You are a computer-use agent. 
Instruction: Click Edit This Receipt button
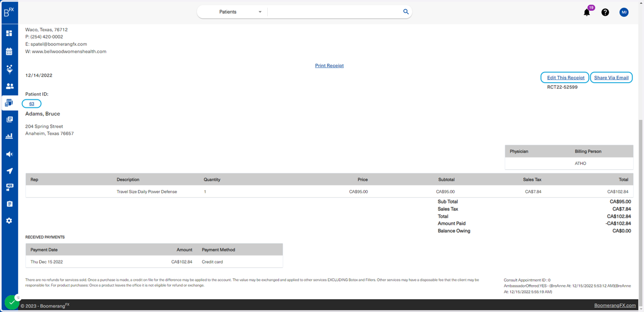[x=565, y=78]
